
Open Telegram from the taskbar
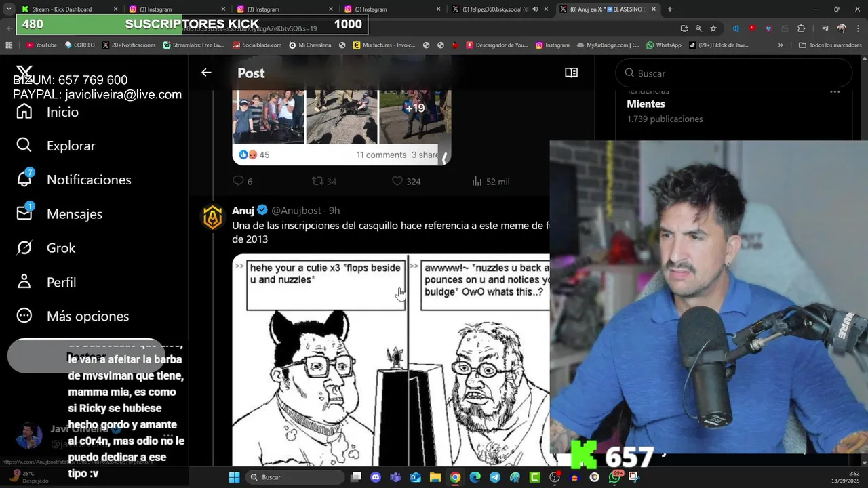point(495,477)
